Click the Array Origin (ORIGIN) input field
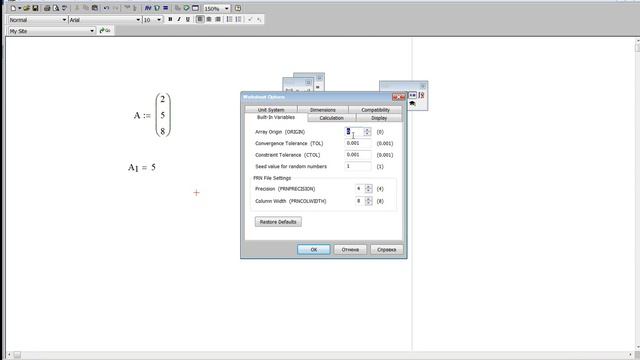640x360 pixels. 354,132
